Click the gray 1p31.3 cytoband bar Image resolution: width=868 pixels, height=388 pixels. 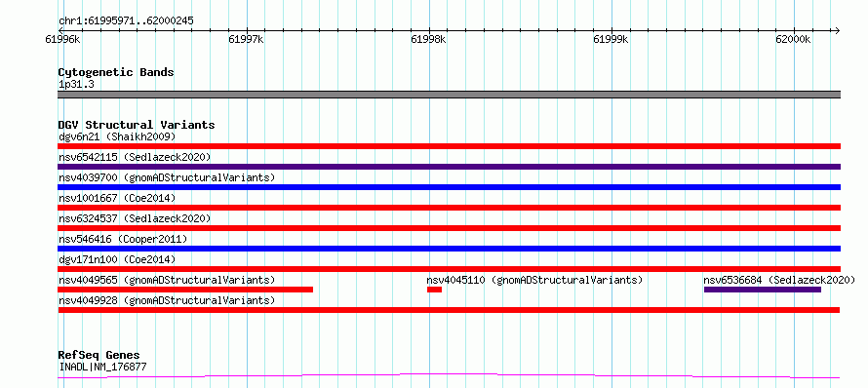[x=449, y=95]
